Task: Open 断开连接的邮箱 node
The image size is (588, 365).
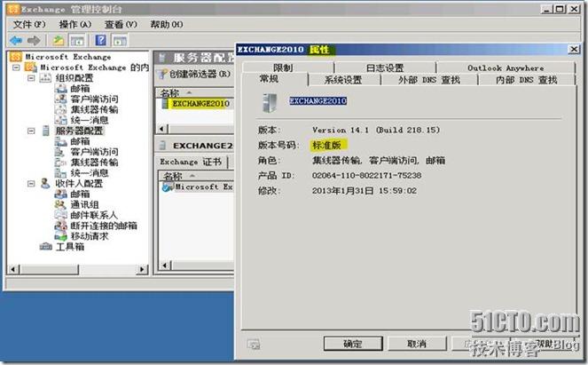Action: (104, 226)
